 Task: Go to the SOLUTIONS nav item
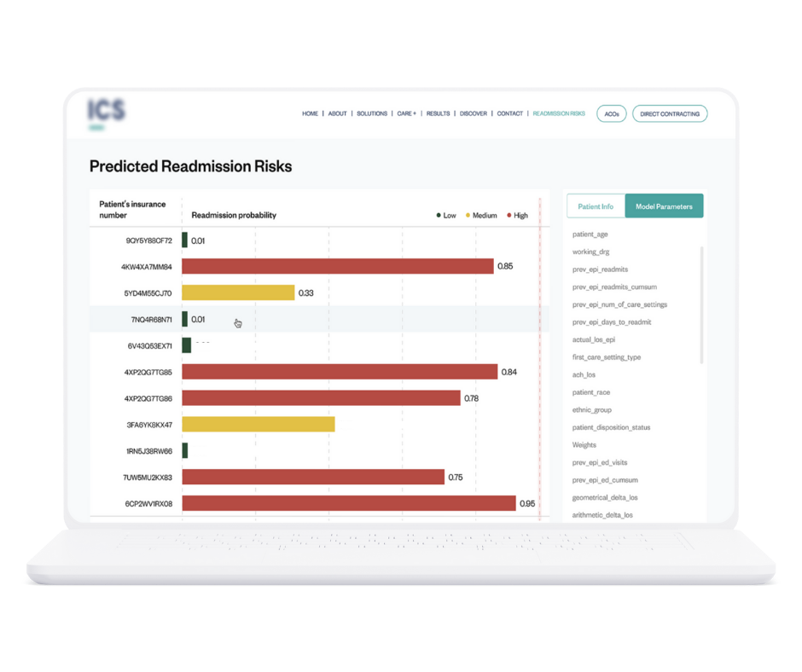[371, 113]
